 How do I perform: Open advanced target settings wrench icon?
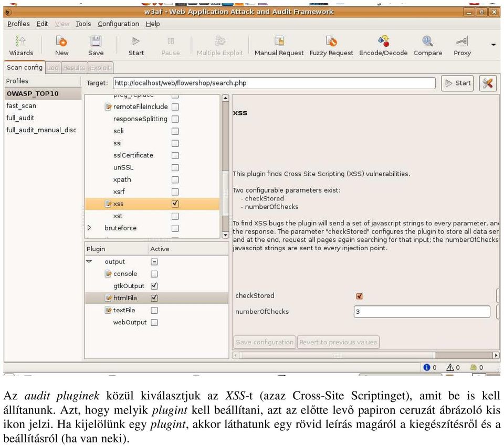(x=488, y=83)
